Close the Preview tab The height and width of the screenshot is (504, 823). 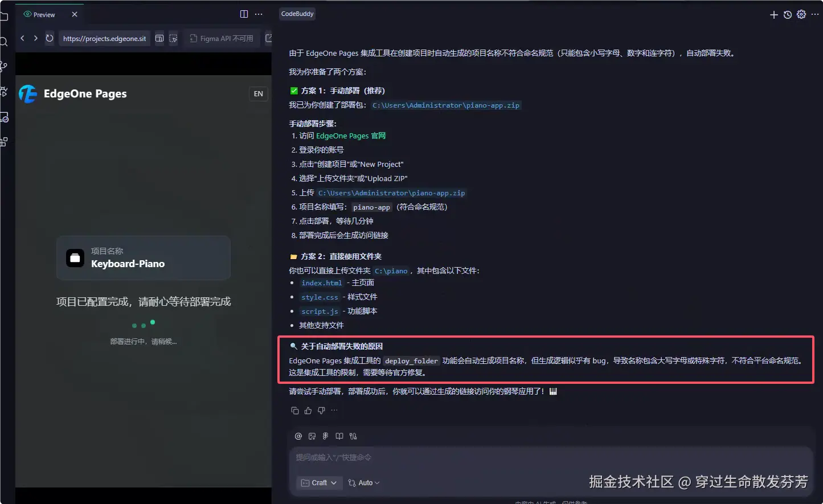[x=75, y=14]
